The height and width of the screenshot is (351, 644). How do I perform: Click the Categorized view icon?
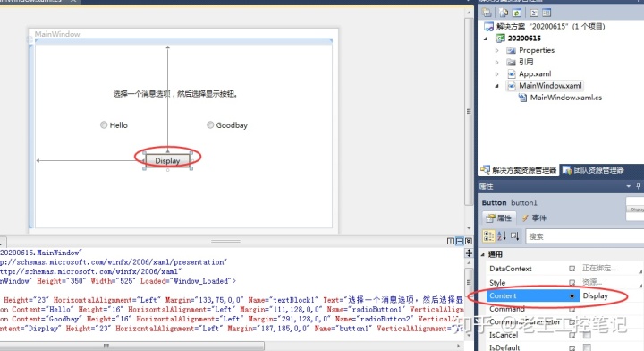pos(488,235)
